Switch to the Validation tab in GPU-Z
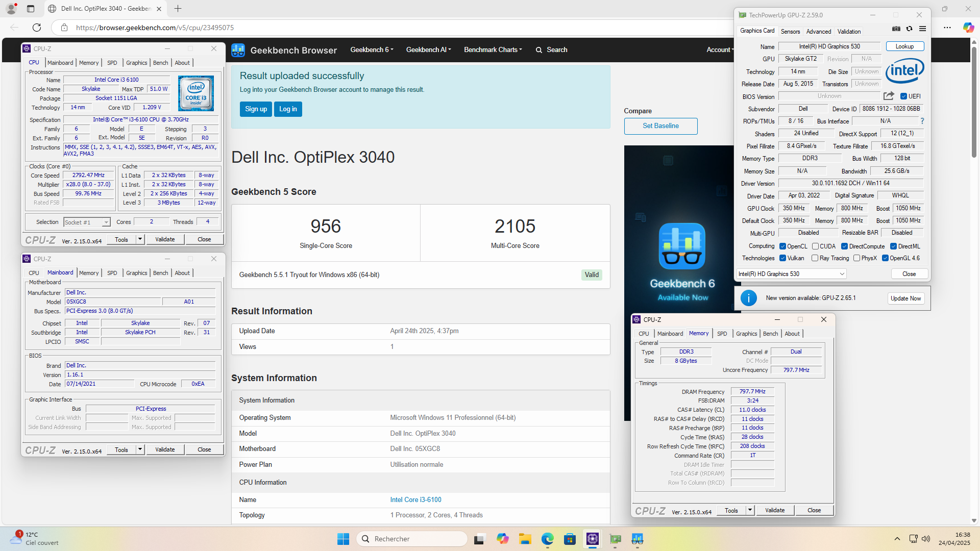The image size is (980, 551). tap(849, 32)
